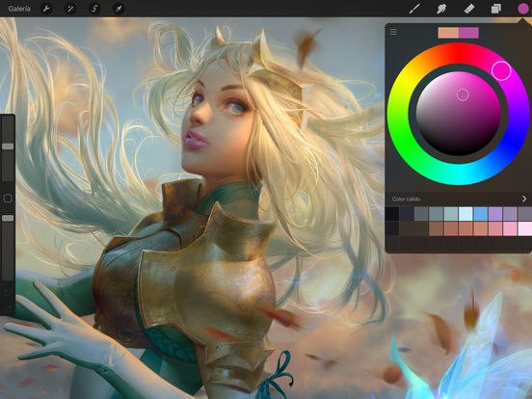Choose the dark navy palette swatch

pos(407,214)
